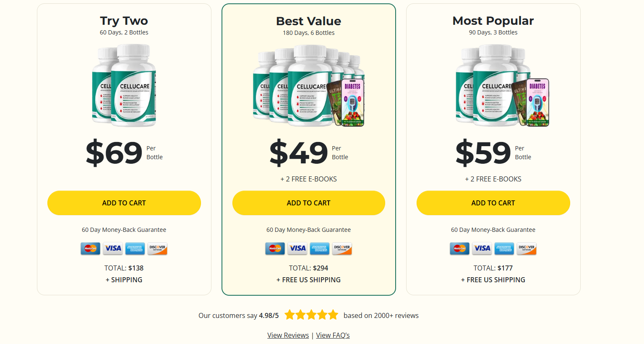
Task: Click the two-bottle Cellucare product image
Action: [x=124, y=85]
